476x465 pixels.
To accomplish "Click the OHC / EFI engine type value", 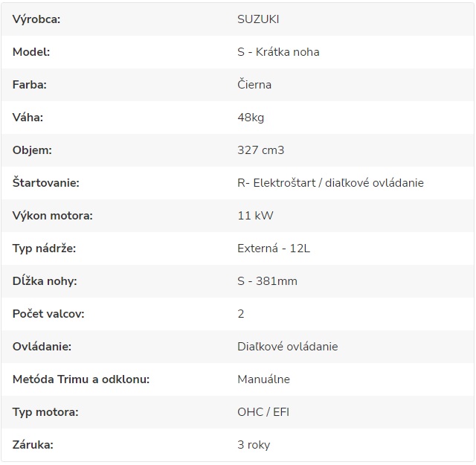I will coord(263,412).
